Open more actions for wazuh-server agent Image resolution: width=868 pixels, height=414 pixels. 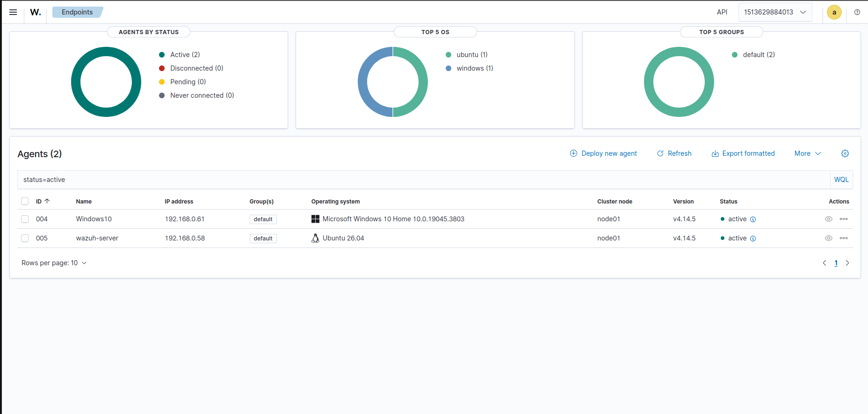tap(844, 238)
